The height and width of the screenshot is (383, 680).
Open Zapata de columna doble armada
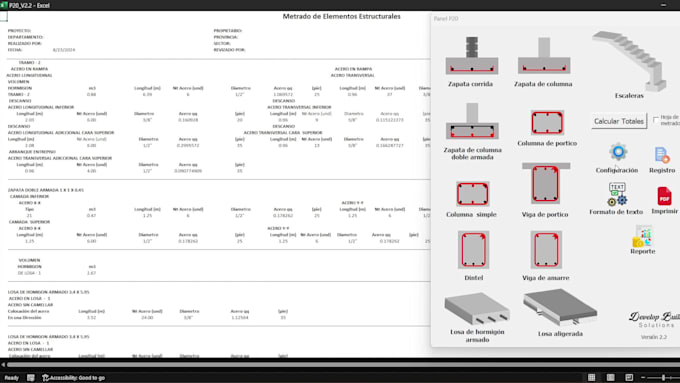(x=472, y=121)
